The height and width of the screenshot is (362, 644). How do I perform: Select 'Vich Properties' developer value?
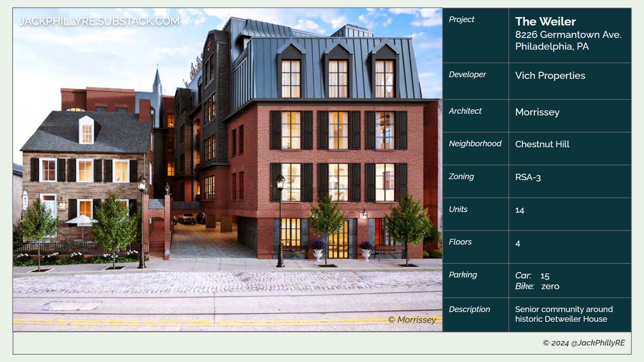[550, 75]
